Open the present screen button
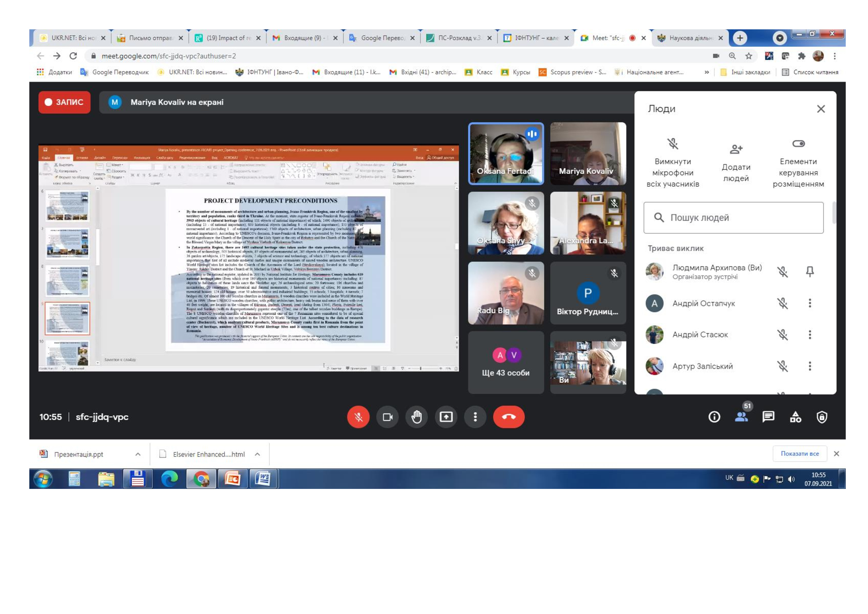Viewport: 868px width, 614px height. (x=446, y=417)
